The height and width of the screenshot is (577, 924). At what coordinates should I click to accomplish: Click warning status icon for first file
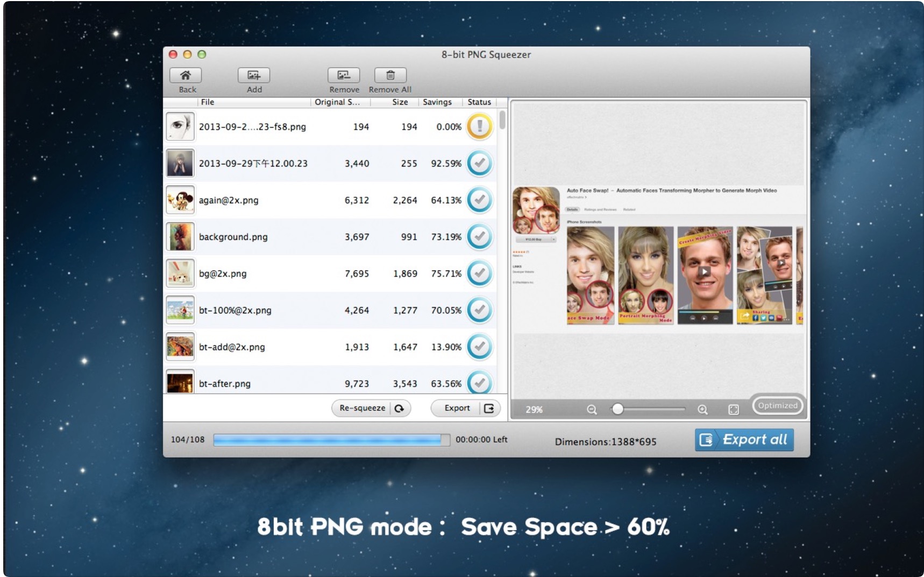point(479,127)
